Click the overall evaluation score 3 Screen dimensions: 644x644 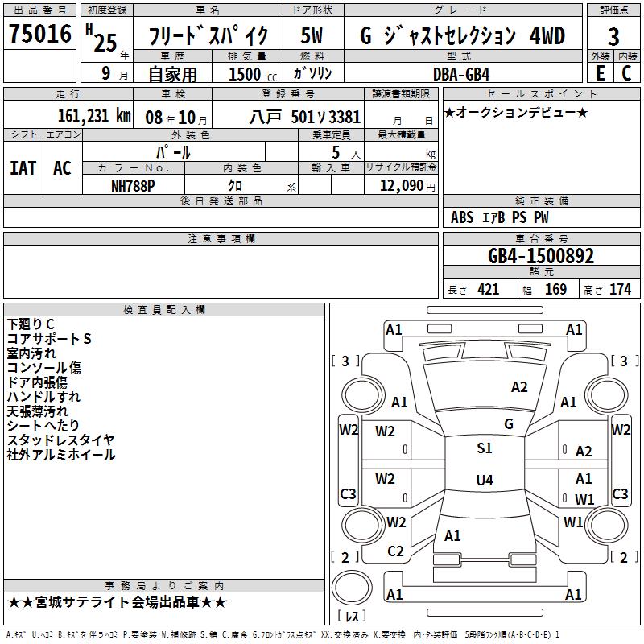coord(613,36)
